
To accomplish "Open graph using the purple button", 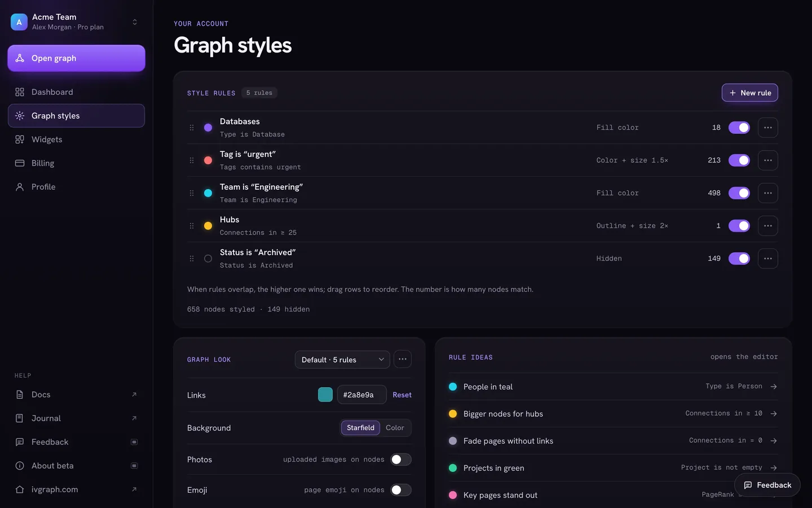I will pyautogui.click(x=76, y=58).
